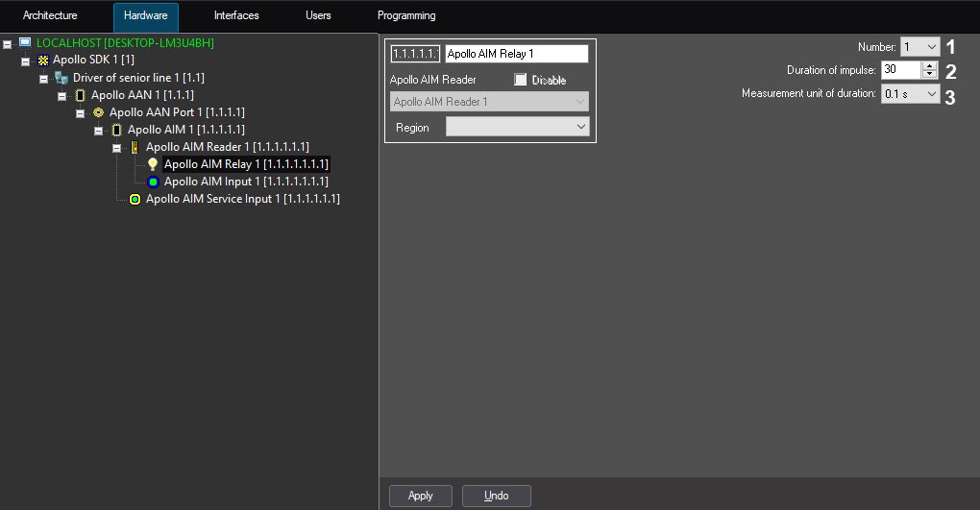Image resolution: width=980 pixels, height=510 pixels.
Task: Click the Apollo AIM Reader label text
Action: (433, 80)
